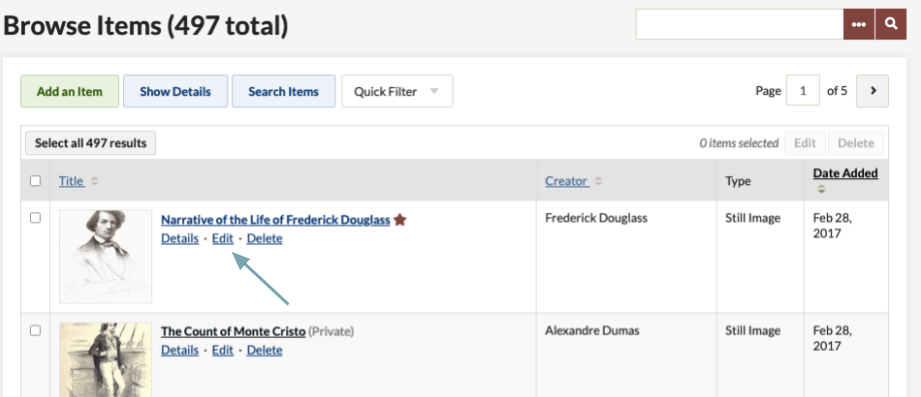Click sort arrows next to Creator
Screen dimensions: 921x397
click(598, 181)
